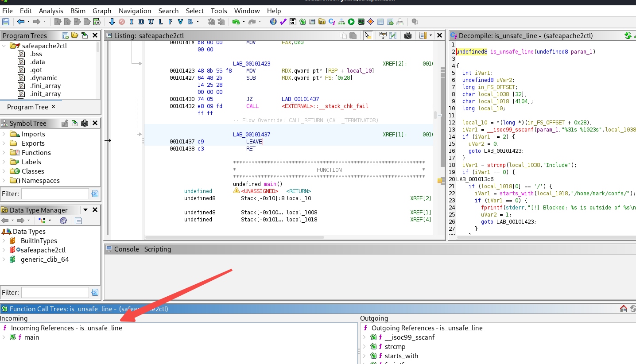
Task: Toggle Listing mouse hover mode cursor icon
Action: (367, 35)
